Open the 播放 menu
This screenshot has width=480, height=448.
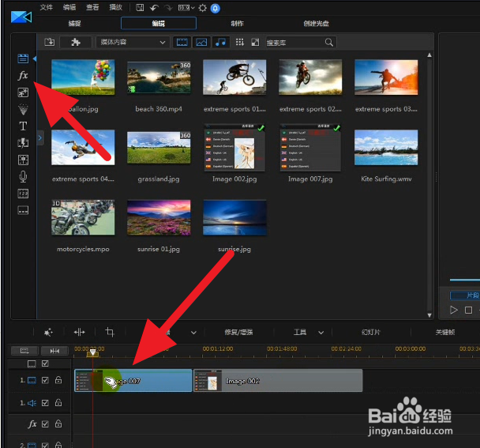click(x=116, y=7)
